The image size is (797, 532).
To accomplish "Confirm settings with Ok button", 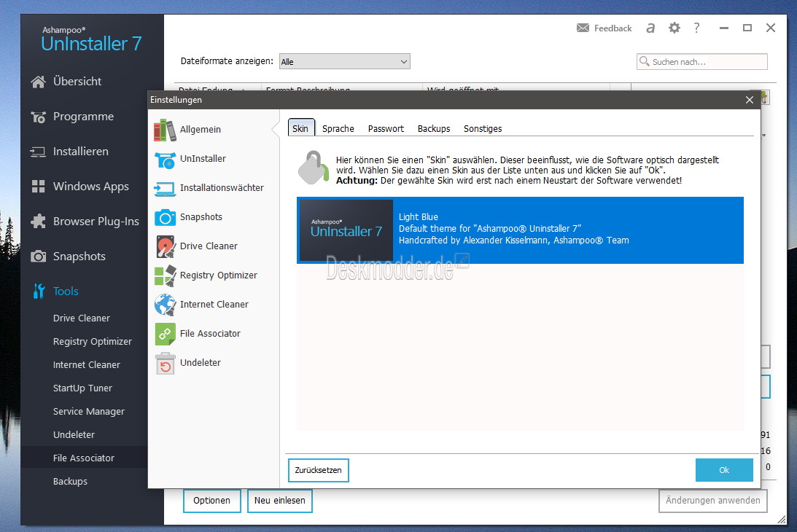I will pyautogui.click(x=724, y=470).
